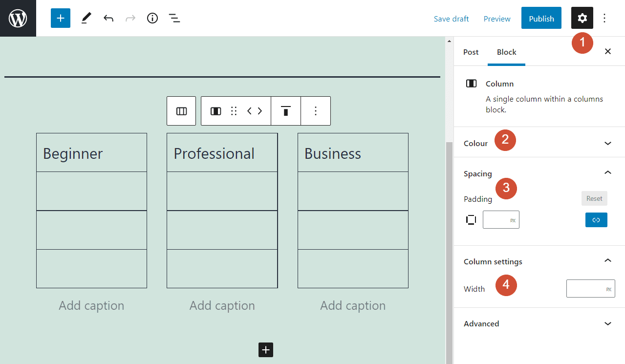Move the column right with the chevron
The width and height of the screenshot is (625, 364).
pyautogui.click(x=259, y=111)
